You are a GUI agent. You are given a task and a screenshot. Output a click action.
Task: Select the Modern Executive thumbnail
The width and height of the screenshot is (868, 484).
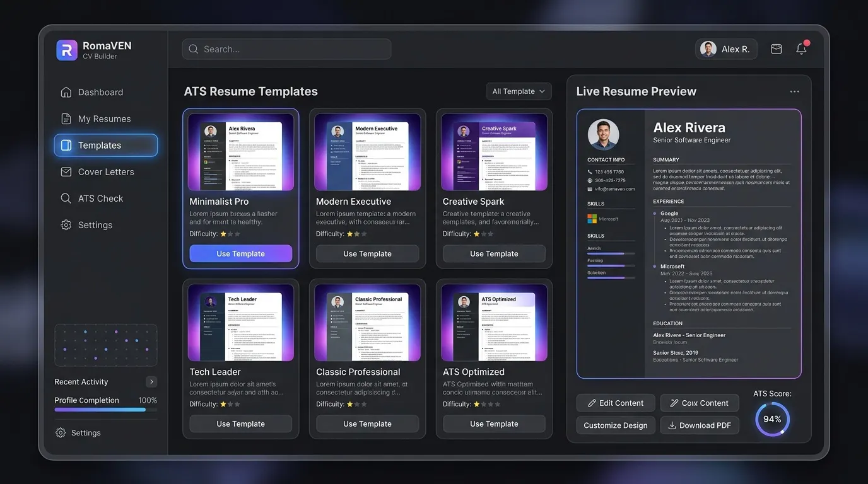368,152
